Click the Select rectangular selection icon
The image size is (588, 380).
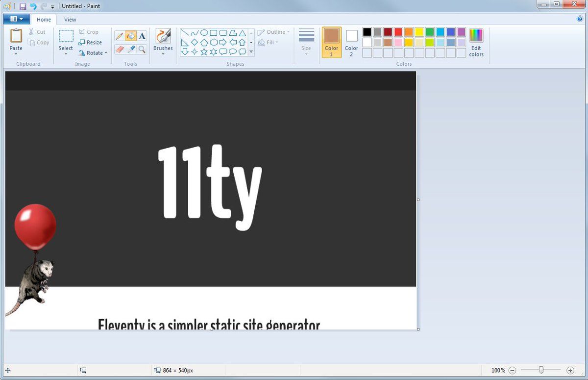(66, 36)
